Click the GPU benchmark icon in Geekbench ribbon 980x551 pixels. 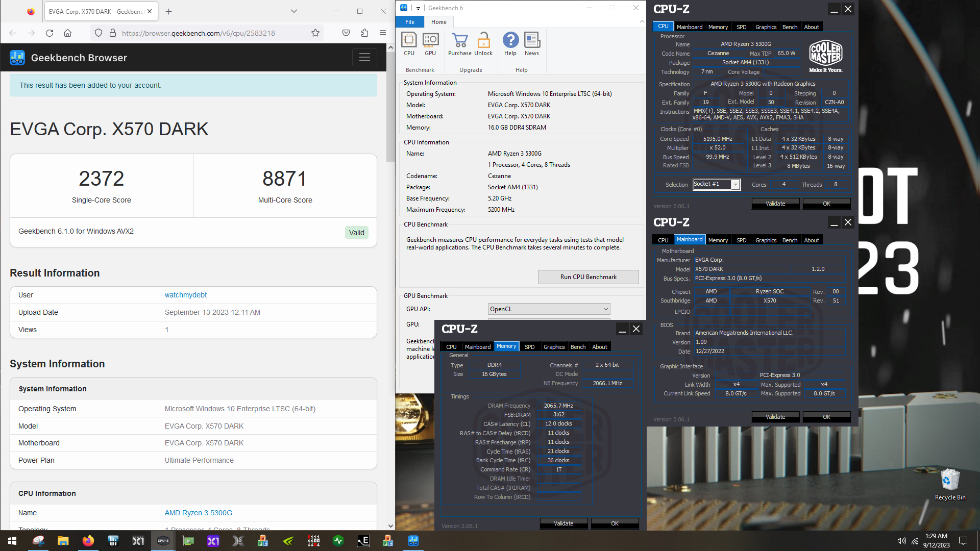[430, 44]
